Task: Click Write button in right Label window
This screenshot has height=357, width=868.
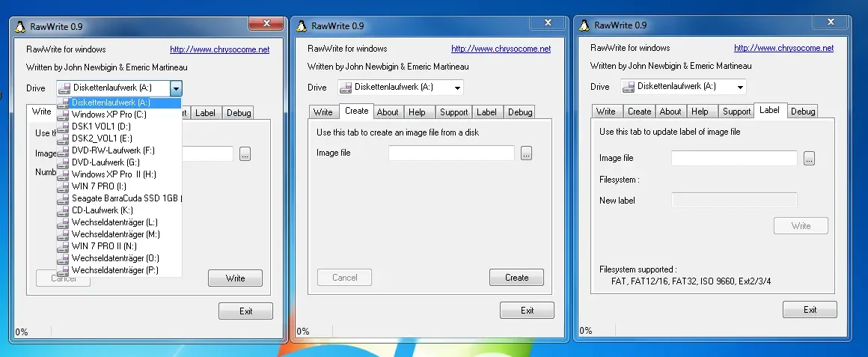Action: click(801, 226)
